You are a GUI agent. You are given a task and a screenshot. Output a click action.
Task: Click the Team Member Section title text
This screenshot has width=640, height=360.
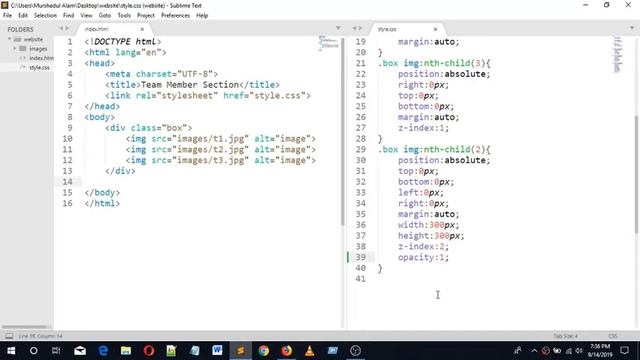click(x=190, y=84)
